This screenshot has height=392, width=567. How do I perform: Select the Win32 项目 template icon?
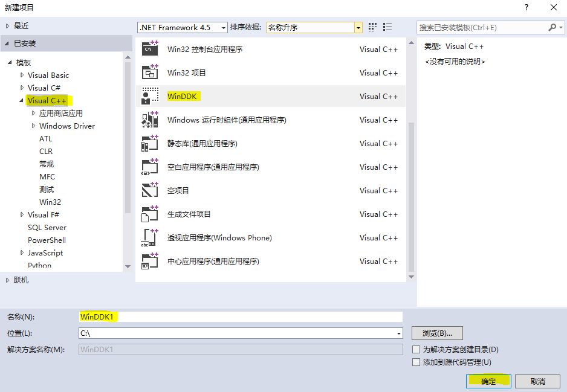[149, 72]
